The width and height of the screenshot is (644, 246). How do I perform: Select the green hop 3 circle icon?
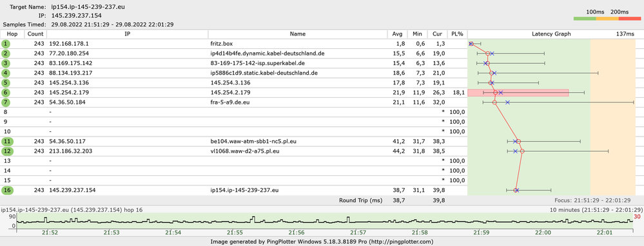pos(6,63)
